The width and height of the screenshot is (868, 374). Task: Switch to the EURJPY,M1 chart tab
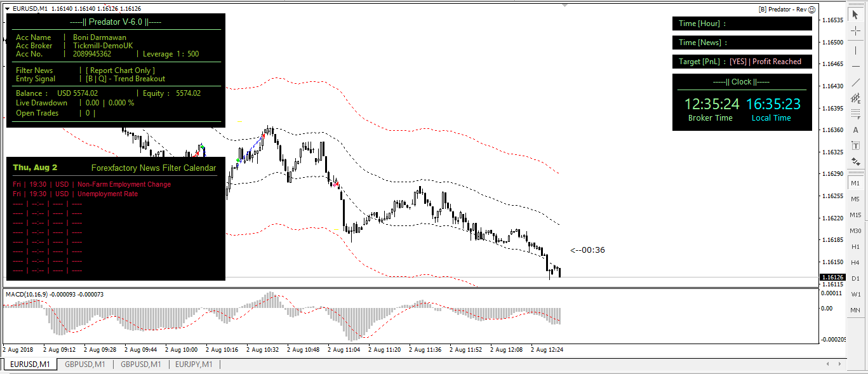(194, 364)
